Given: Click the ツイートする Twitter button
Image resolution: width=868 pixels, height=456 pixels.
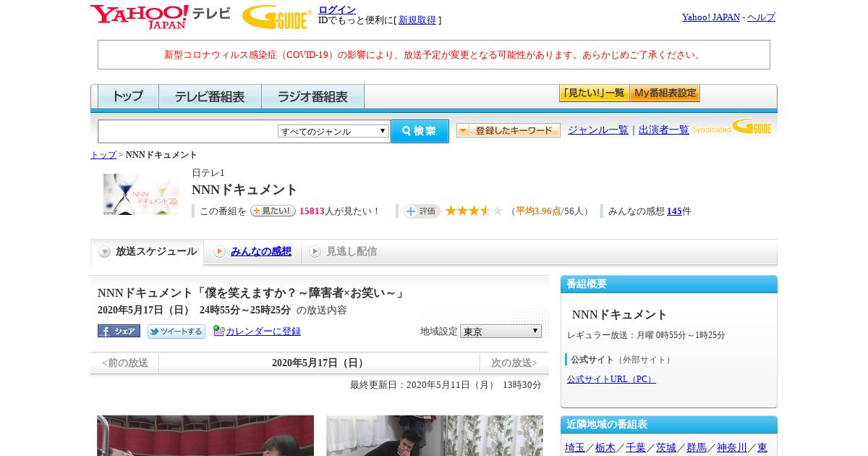Looking at the screenshot, I should (176, 331).
